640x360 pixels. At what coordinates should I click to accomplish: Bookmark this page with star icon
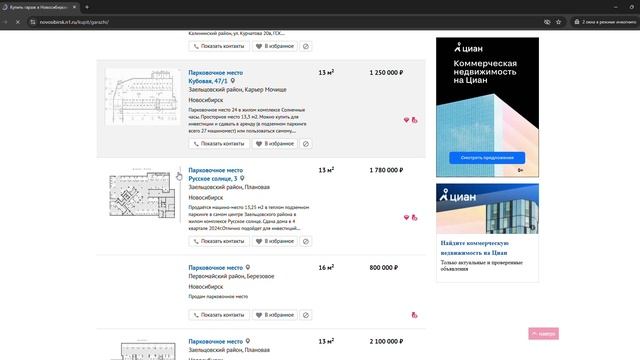click(x=558, y=22)
